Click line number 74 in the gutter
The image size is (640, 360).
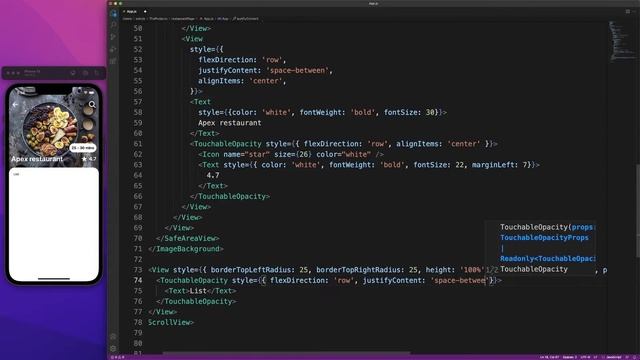coord(138,280)
